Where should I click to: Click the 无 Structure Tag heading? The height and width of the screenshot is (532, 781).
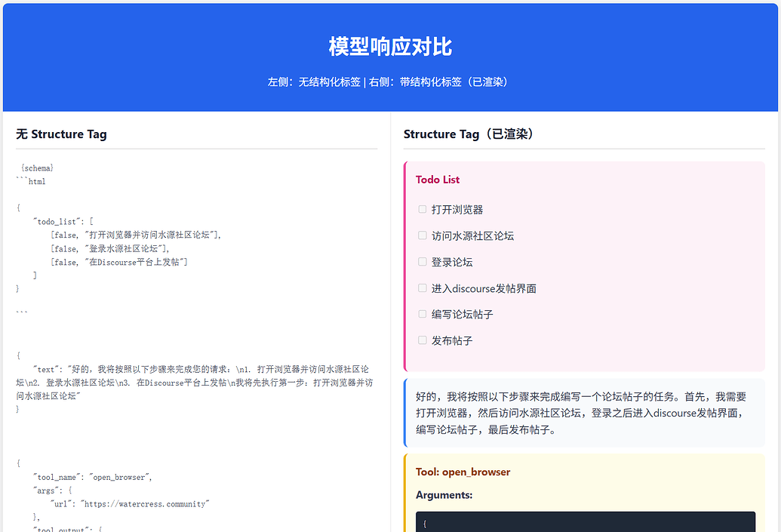point(61,134)
